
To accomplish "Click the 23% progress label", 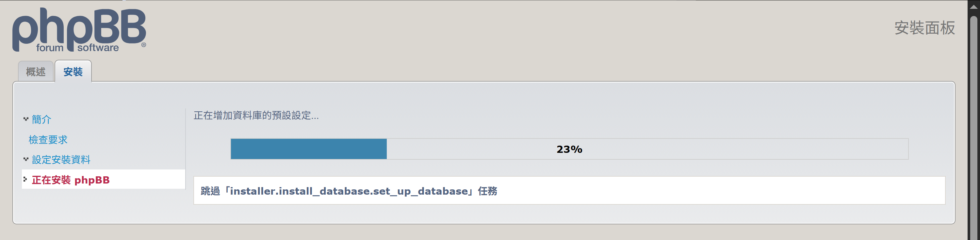I will pos(569,149).
